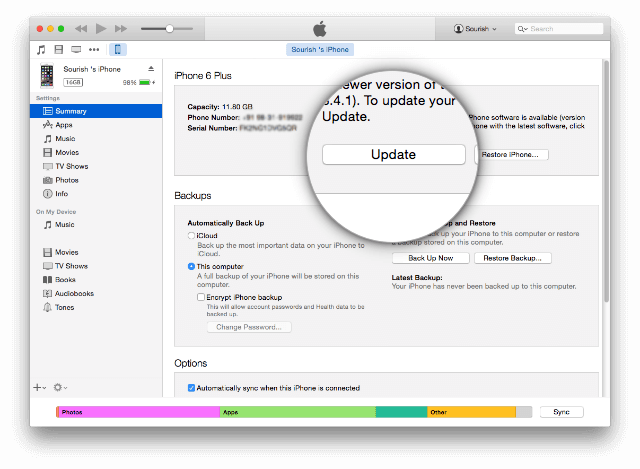The image size is (640, 469).
Task: Click the Search input field
Action: pos(559,29)
